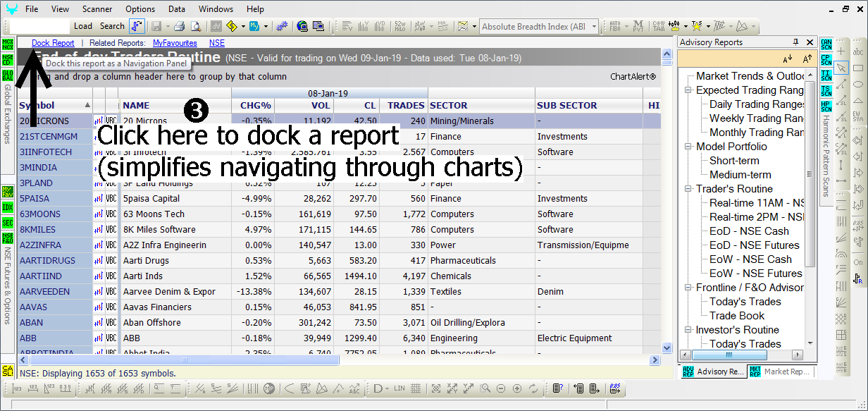868x411 pixels.
Task: Click the M PVT toolbar icon
Action: pyautogui.click(x=638, y=26)
